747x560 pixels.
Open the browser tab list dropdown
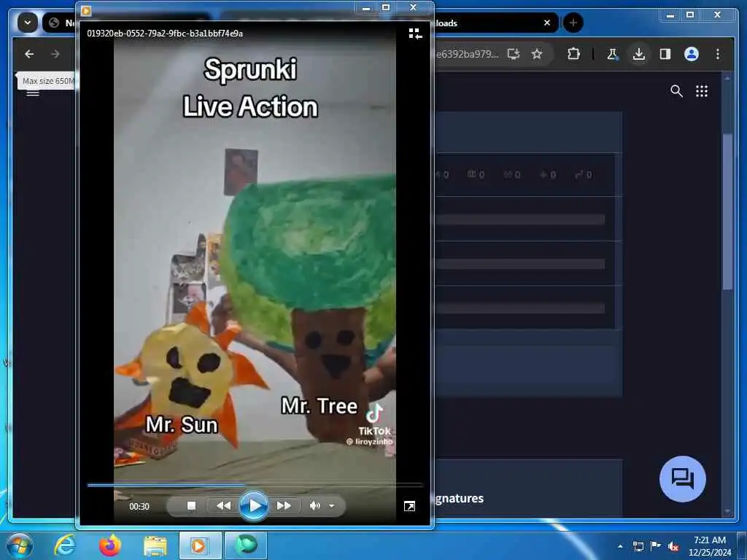click(27, 23)
